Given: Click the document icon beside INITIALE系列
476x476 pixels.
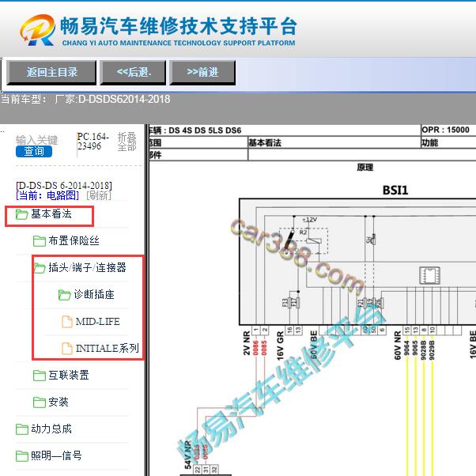Looking at the screenshot, I should coord(67,348).
